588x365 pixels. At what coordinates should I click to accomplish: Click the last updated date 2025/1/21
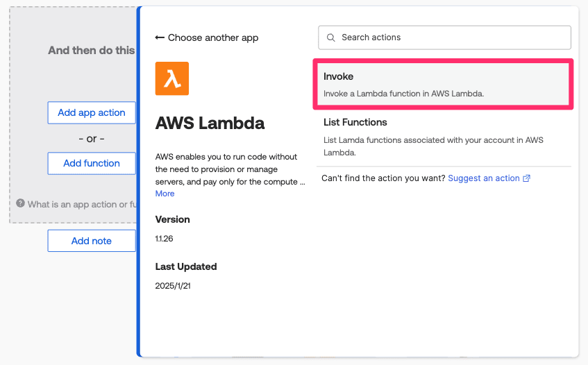click(x=173, y=285)
